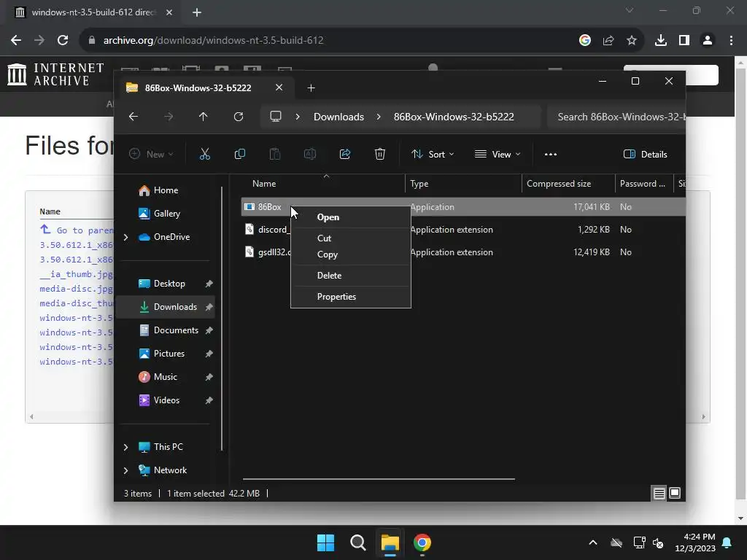Click the Copy icon in Explorer toolbar
Image resolution: width=747 pixels, height=560 pixels.
(239, 155)
